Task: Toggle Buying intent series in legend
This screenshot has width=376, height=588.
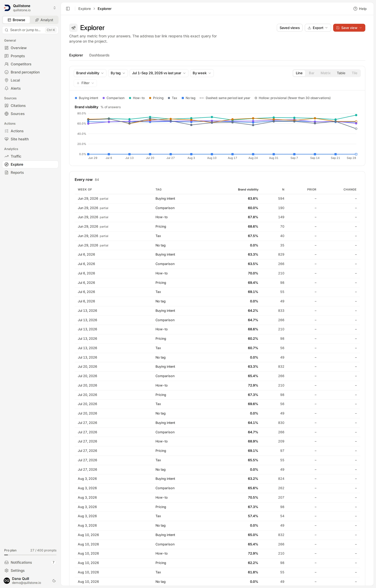Action: click(x=86, y=98)
